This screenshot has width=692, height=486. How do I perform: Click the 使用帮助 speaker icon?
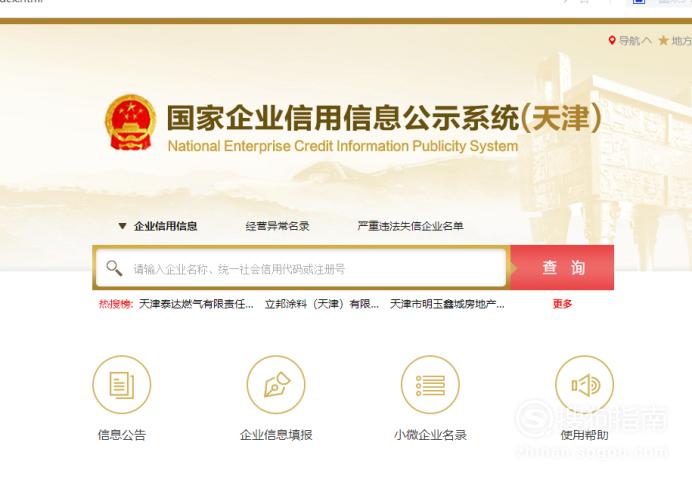pyautogui.click(x=584, y=384)
